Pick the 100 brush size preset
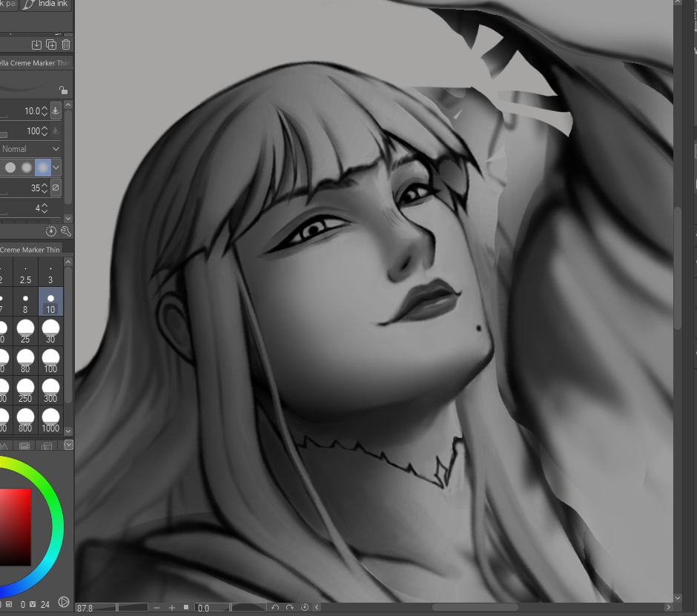 click(50, 360)
